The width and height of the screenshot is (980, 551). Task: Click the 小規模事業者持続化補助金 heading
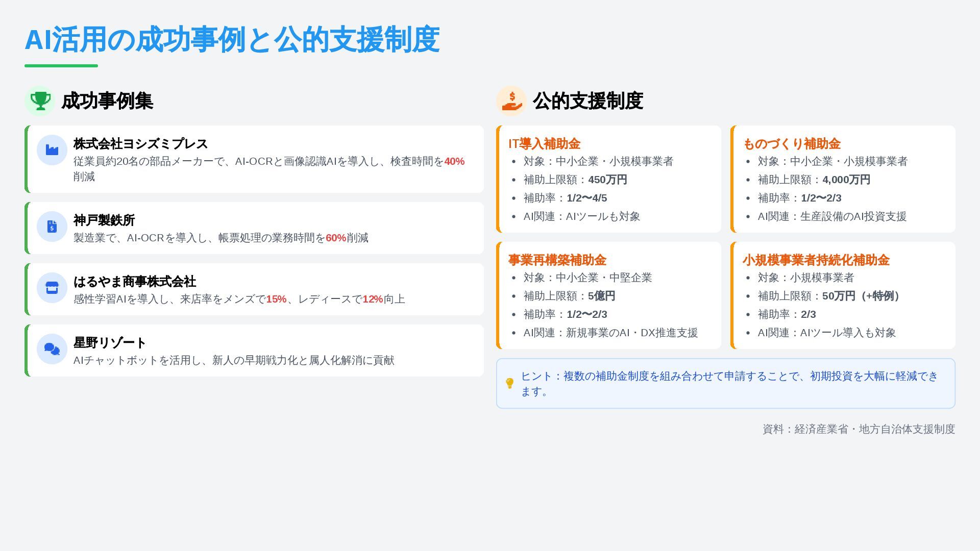click(x=816, y=260)
